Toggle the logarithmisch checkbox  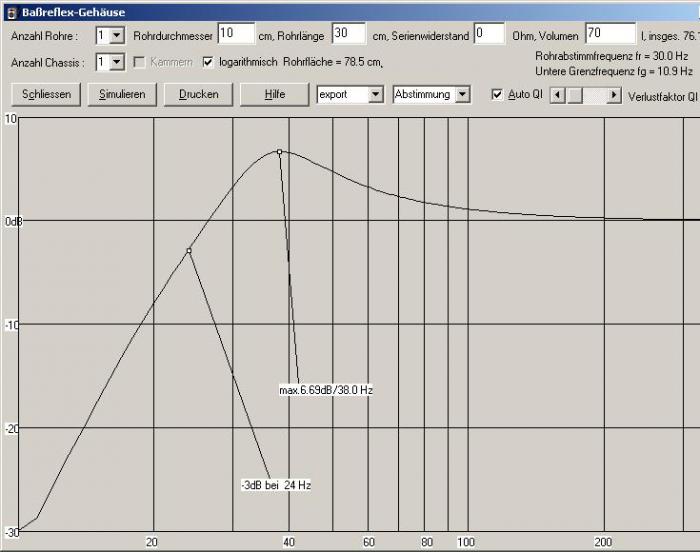208,62
